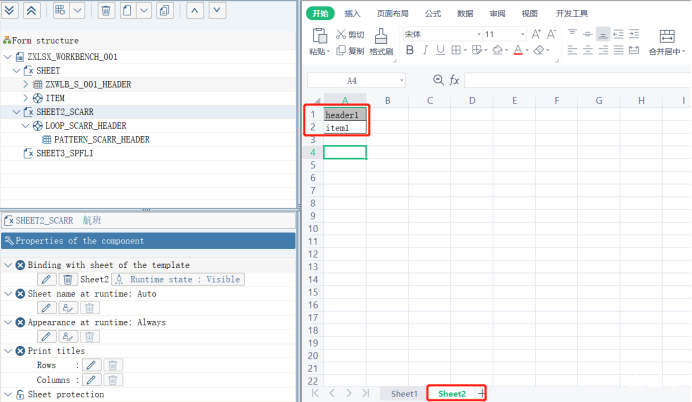692x402 pixels.
Task: Click the 粘贴 paste clipboard icon
Action: coord(320,36)
